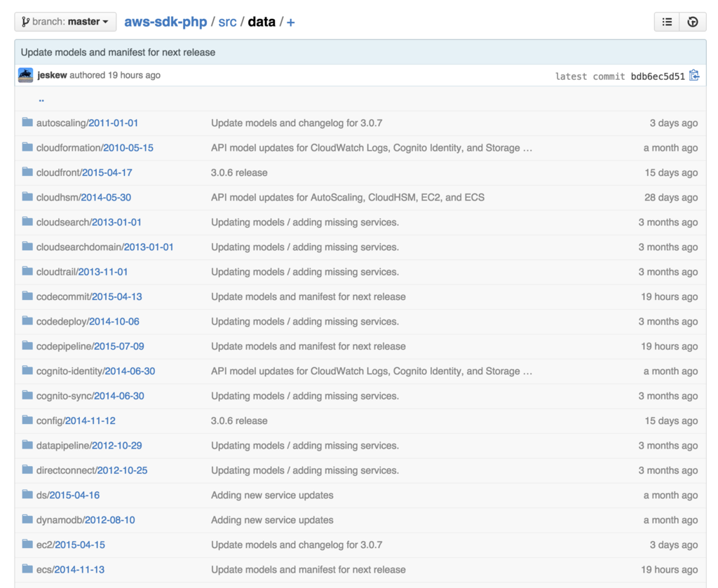Click folder icon for ec2
Image resolution: width=718 pixels, height=588 pixels.
[x=27, y=544]
